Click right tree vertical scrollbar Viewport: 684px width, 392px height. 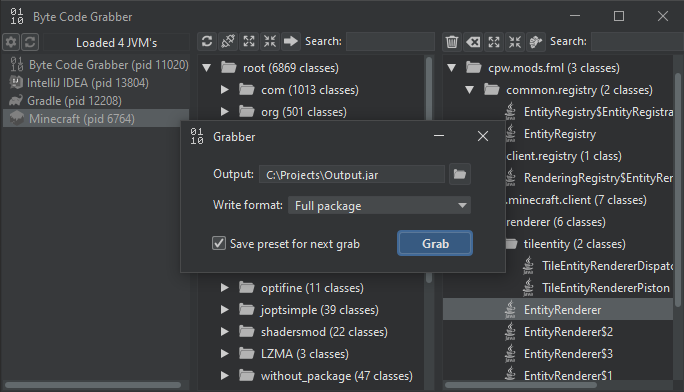pyautogui.click(x=678, y=190)
